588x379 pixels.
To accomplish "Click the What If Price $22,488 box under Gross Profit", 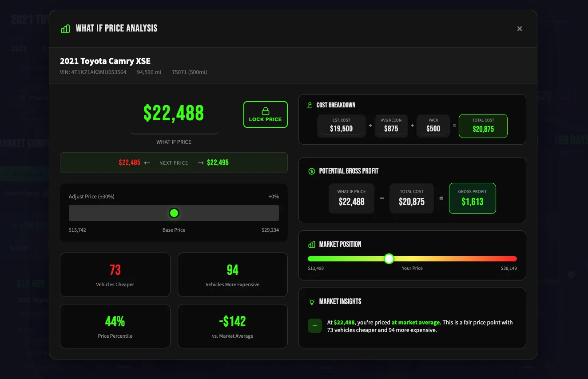I will (x=351, y=198).
